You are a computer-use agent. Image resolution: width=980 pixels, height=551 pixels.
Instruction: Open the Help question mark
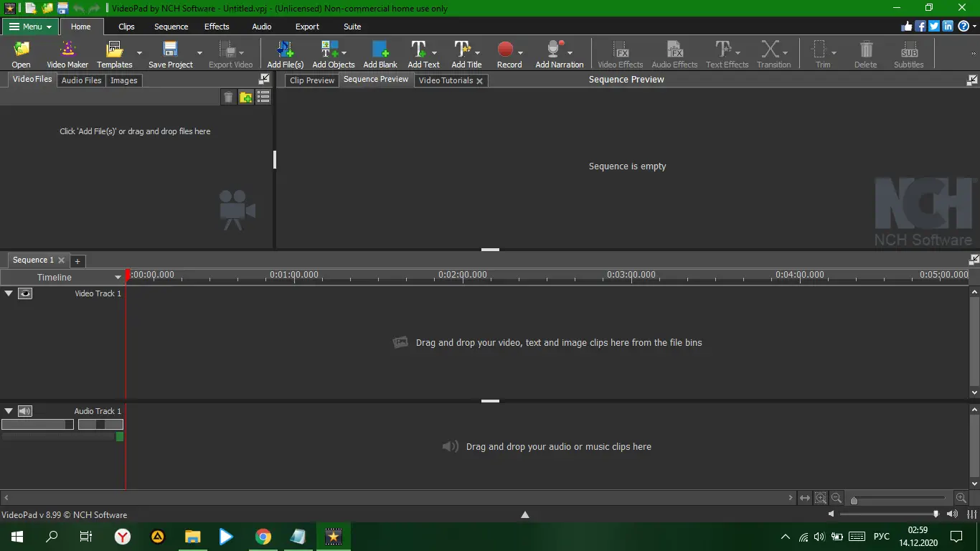point(963,27)
